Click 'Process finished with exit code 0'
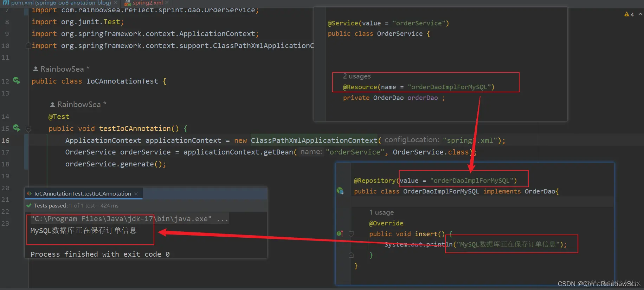 [x=100, y=254]
